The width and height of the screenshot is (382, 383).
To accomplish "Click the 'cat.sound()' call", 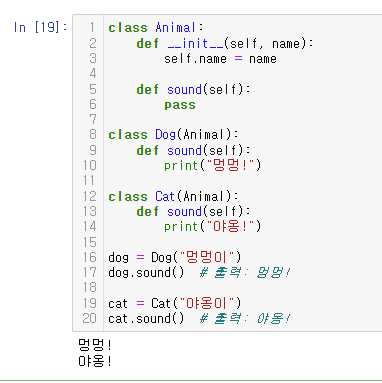I will click(146, 319).
